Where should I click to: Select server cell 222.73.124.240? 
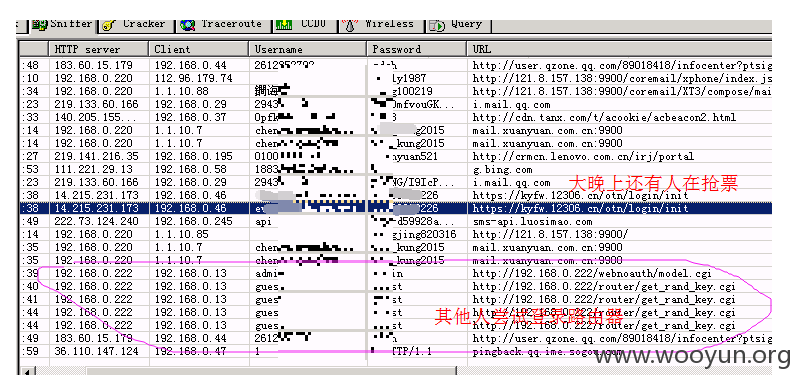point(96,222)
